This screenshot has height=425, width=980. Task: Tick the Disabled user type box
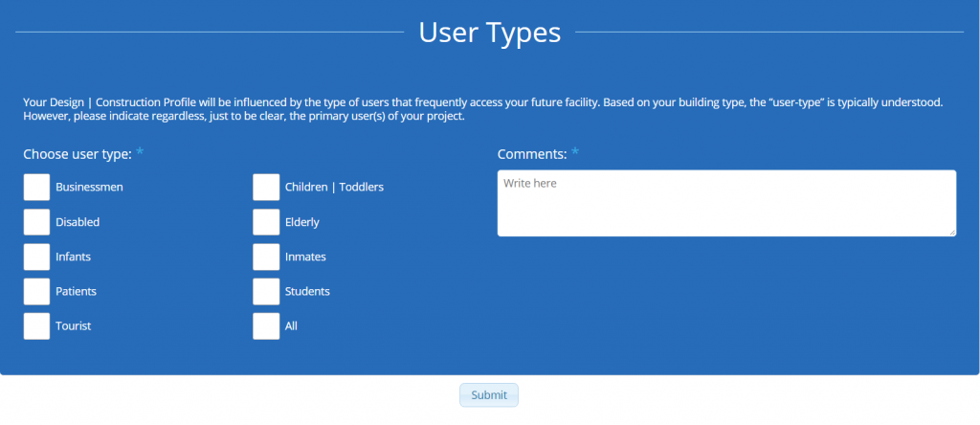coord(36,222)
